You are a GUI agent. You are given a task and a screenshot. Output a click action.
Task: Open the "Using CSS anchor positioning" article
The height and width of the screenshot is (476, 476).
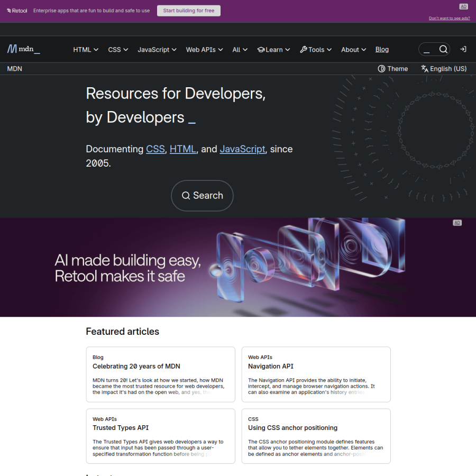[x=292, y=428]
